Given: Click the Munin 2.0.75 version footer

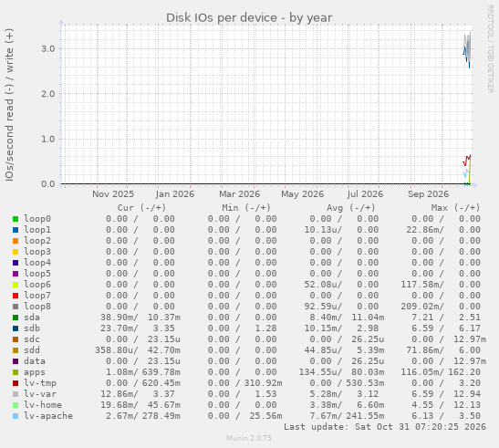Looking at the screenshot, I should click(x=249, y=438).
